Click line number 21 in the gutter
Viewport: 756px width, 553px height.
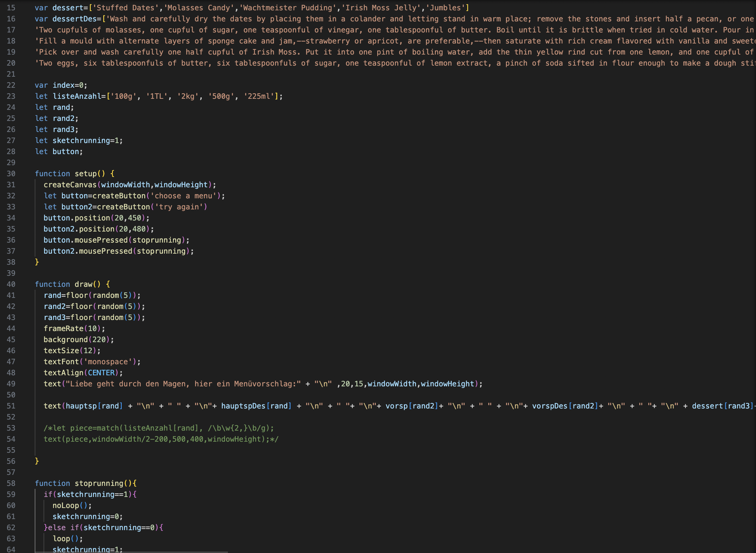click(11, 74)
